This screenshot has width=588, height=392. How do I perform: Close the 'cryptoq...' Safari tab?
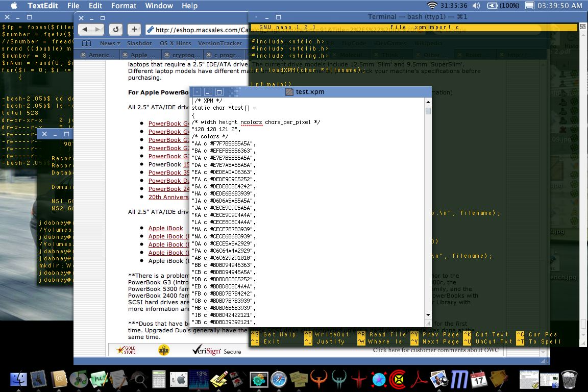(x=166, y=55)
